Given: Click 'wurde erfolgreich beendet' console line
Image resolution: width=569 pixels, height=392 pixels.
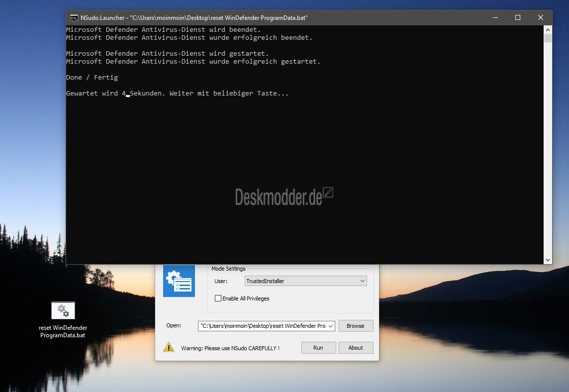Looking at the screenshot, I should click(x=189, y=37).
